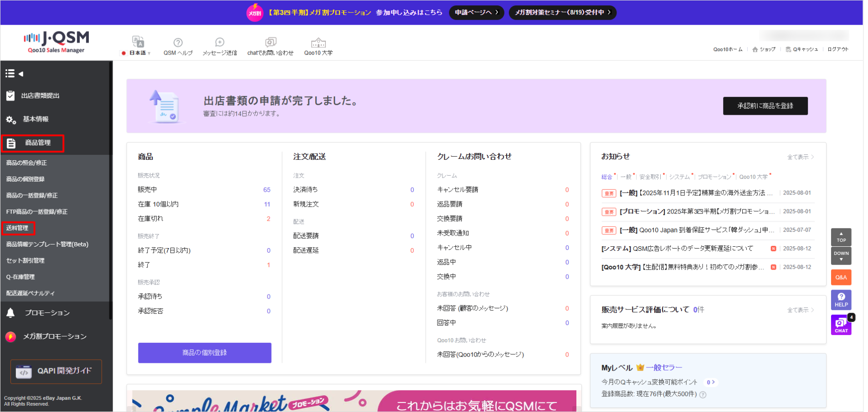Click the キャンセル要請 row label

point(457,190)
